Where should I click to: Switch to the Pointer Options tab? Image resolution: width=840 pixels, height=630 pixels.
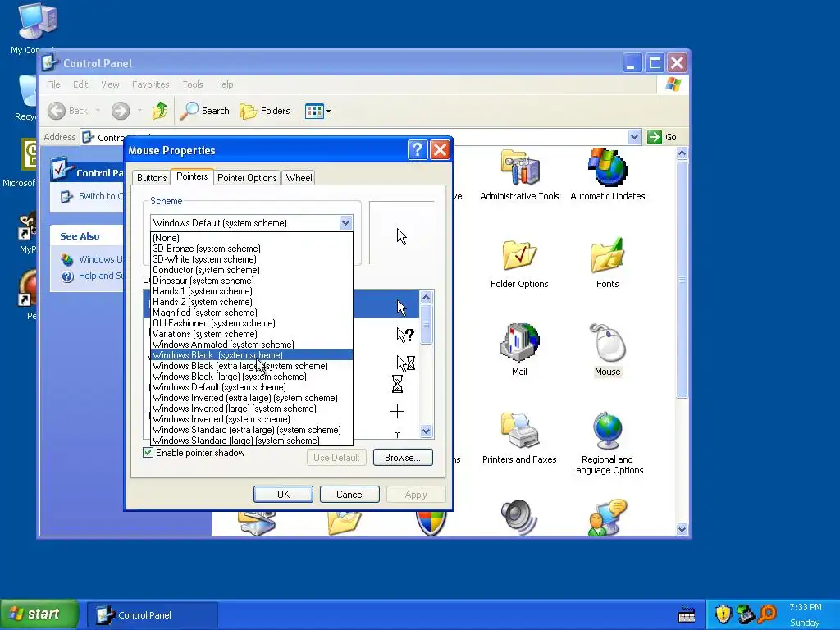click(247, 178)
